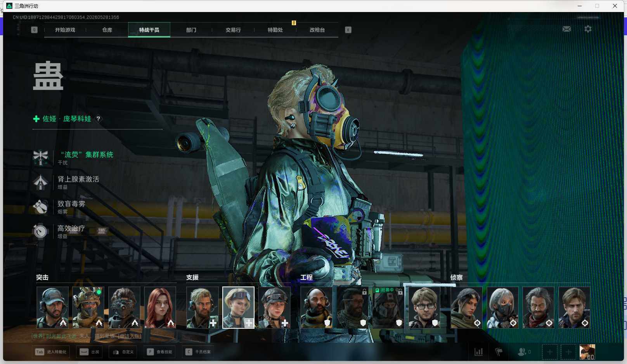This screenshot has height=364, width=627.
Task: Open the 部门 tab
Action: [x=191, y=30]
